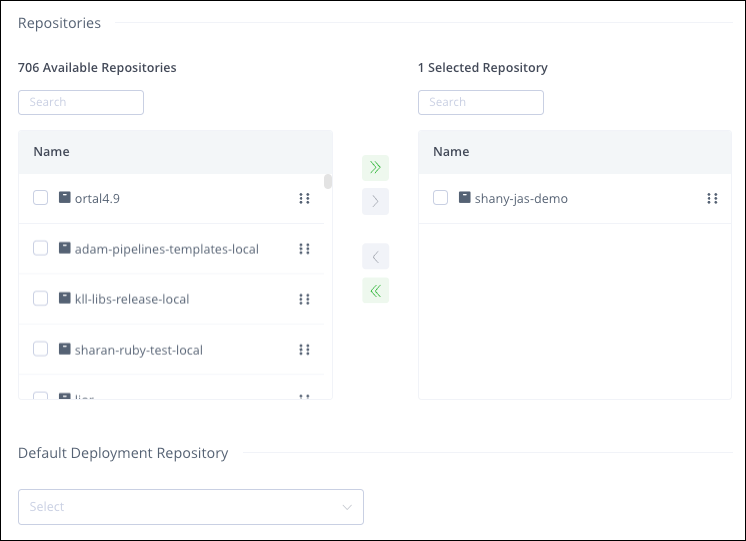The height and width of the screenshot is (541, 746).
Task: Click drag handle for adam-pipelines-templates-local
Action: pyautogui.click(x=304, y=249)
